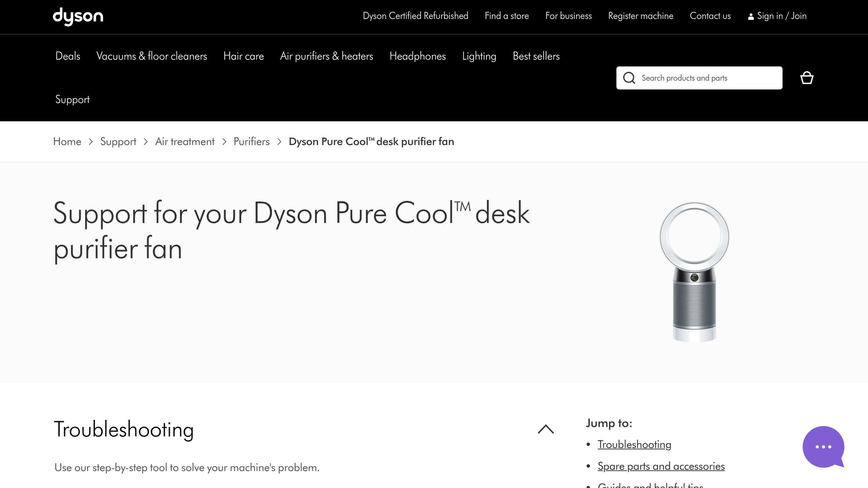Open the shopping basket
The image size is (868, 488).
pos(807,78)
